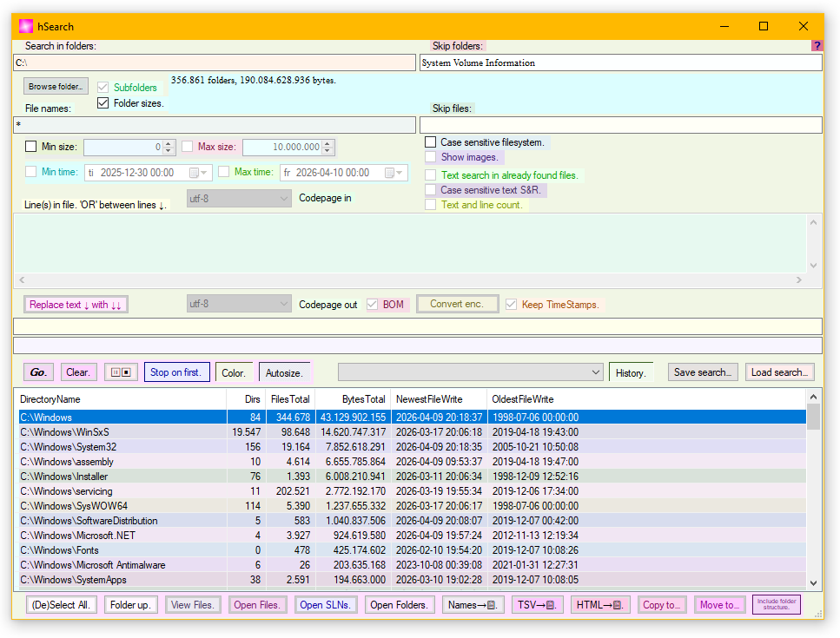
Task: Click the (De)Select All button
Action: [61, 605]
